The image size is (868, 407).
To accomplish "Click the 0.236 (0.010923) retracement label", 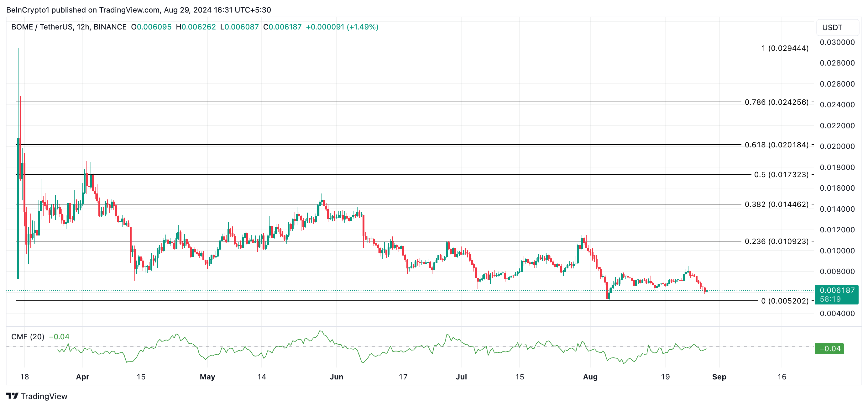I will (776, 241).
